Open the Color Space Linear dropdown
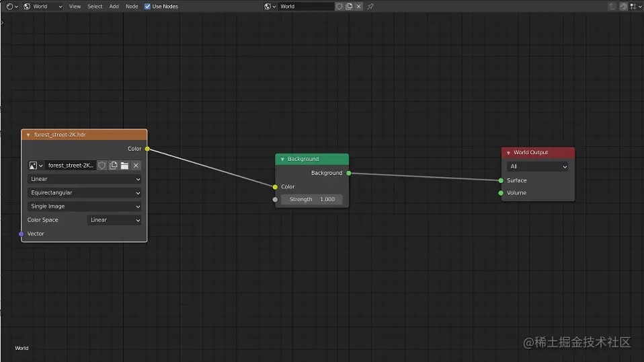Image resolution: width=644 pixels, height=362 pixels. (x=114, y=220)
